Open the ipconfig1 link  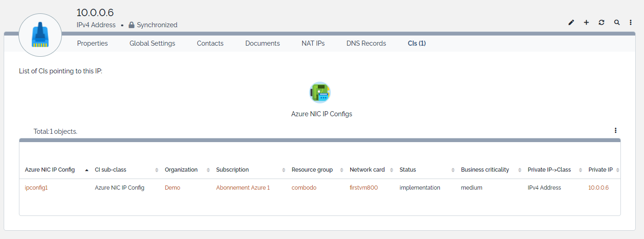coord(36,188)
